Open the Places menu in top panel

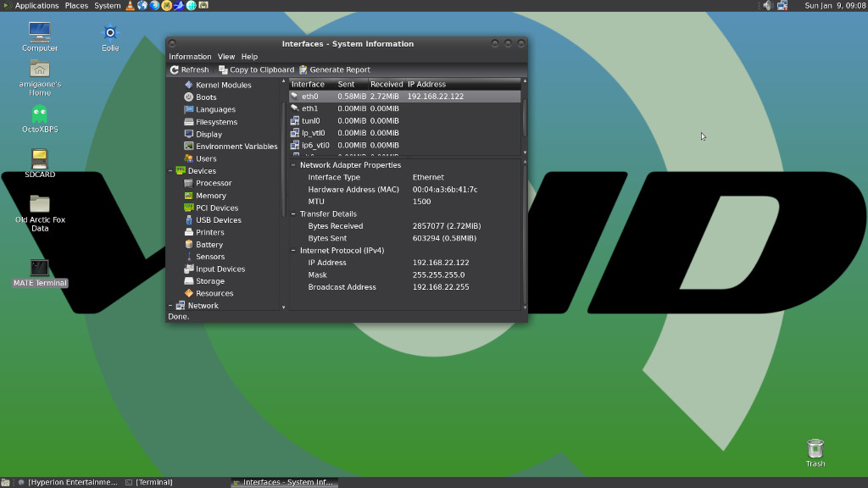[x=76, y=6]
